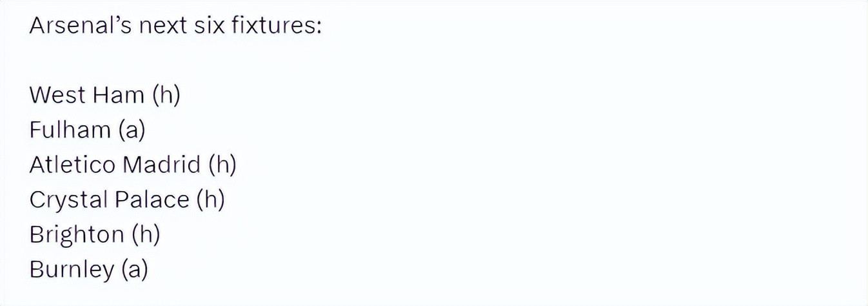Click the word "Palace" in the list

point(152,200)
